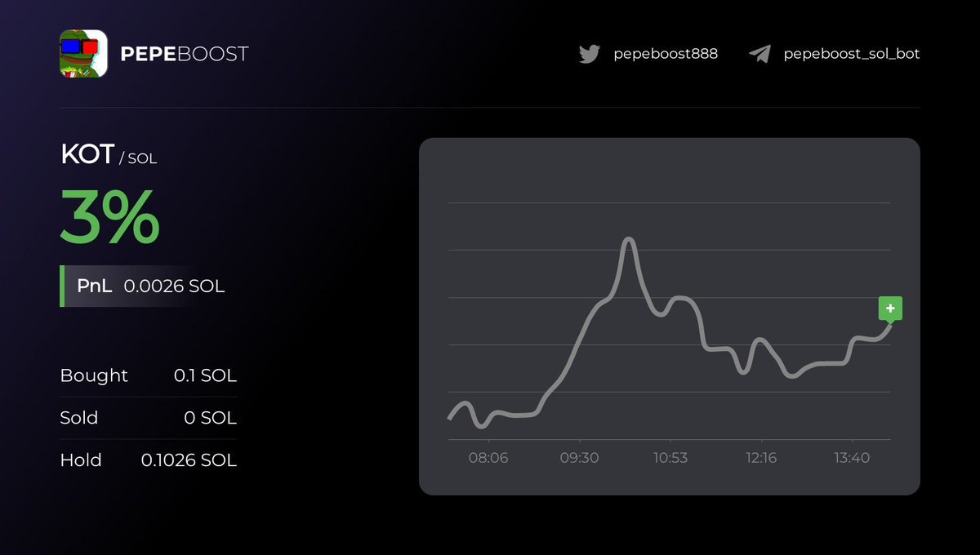Select the Hold 0.1026 SOL row
The width and height of the screenshot is (980, 555).
pyautogui.click(x=149, y=460)
